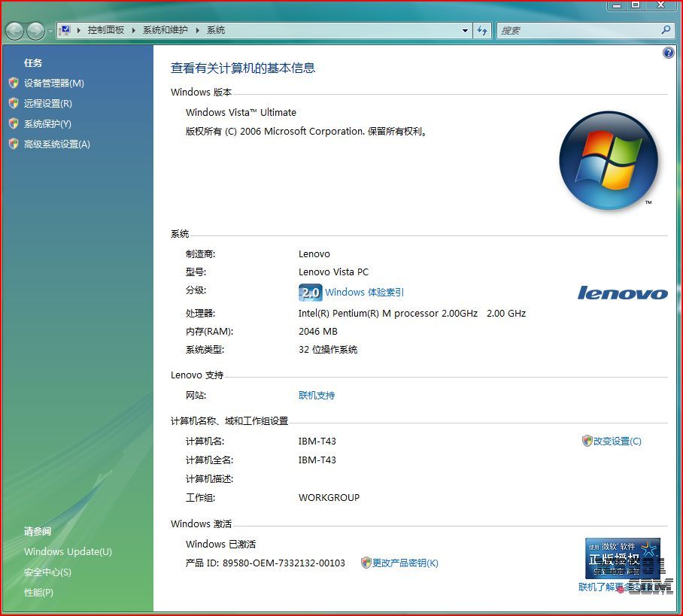683x616 pixels.
Task: Click the 2.0 experience index rating badge
Action: [310, 293]
